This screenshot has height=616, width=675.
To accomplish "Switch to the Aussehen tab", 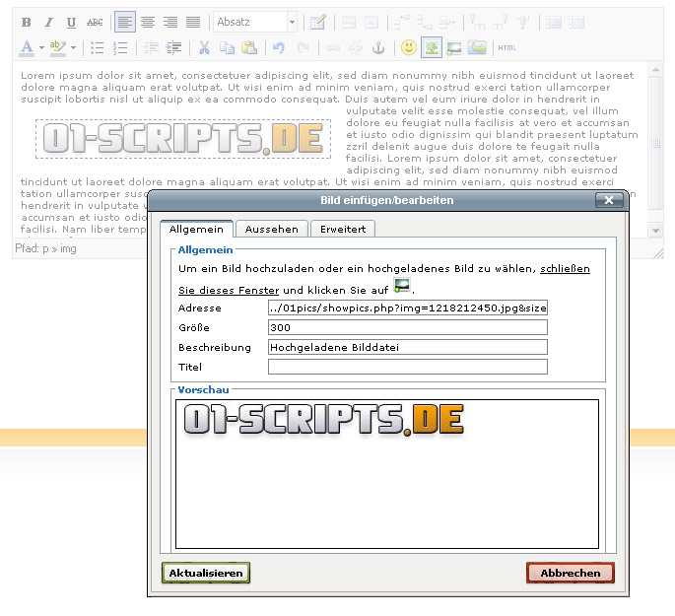I will pos(272,229).
